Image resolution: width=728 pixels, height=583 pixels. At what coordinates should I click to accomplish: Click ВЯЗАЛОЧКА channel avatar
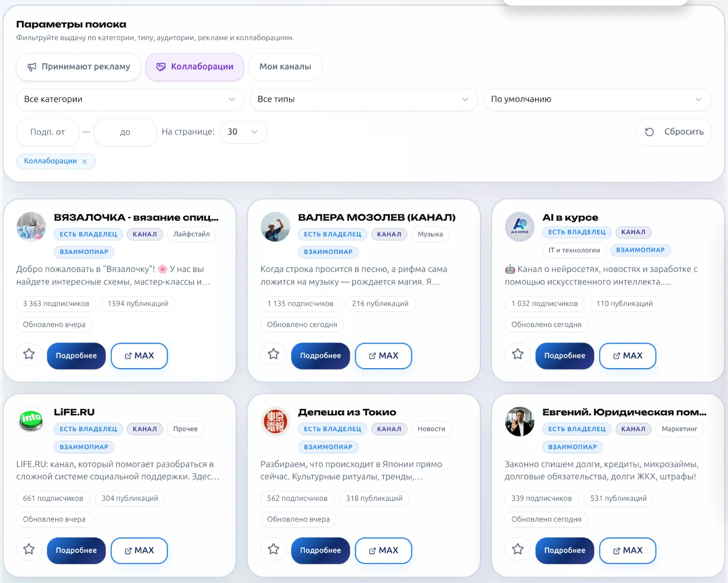(31, 226)
